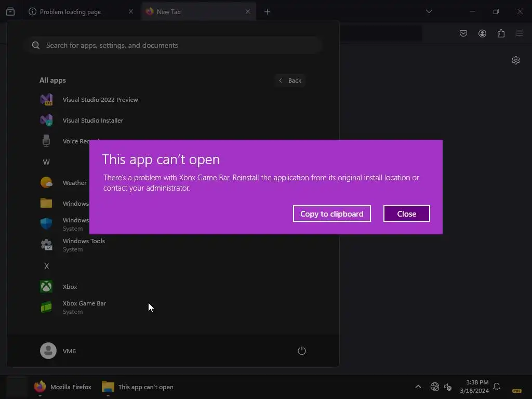532x399 pixels.
Task: Click the Start button on taskbar
Action: 17,387
